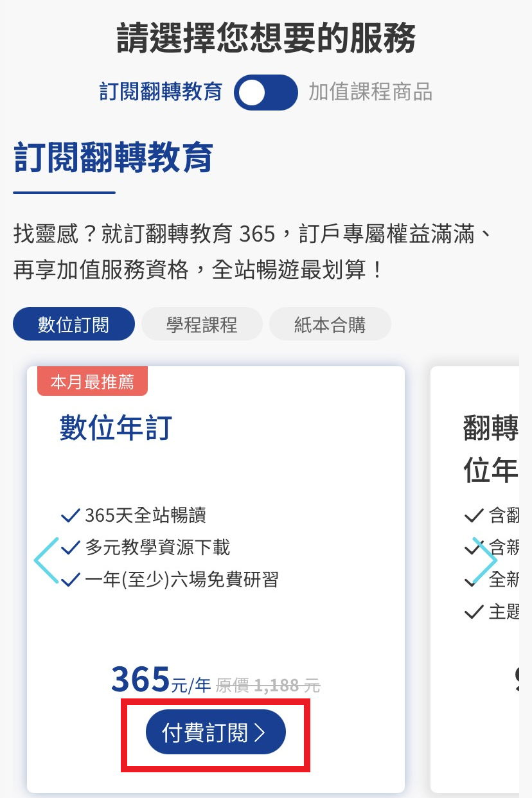Screen dimensions: 532x798
Task: Show previous plan with left carousel arrow
Action: tap(46, 560)
